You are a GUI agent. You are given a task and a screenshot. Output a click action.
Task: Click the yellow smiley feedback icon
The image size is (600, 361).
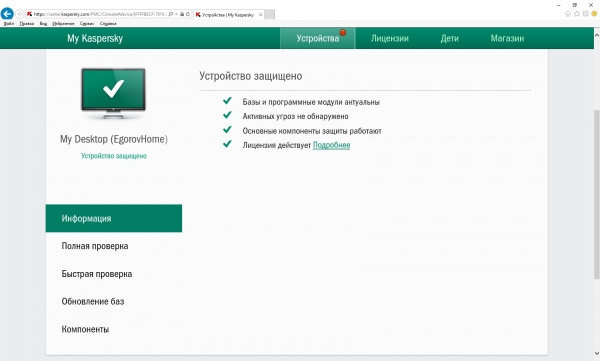594,14
